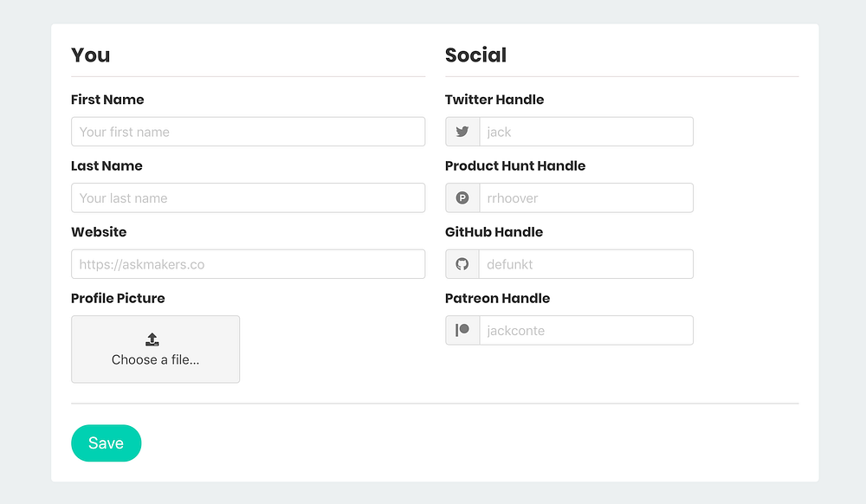
Task: Click the Website field label
Action: pos(99,232)
